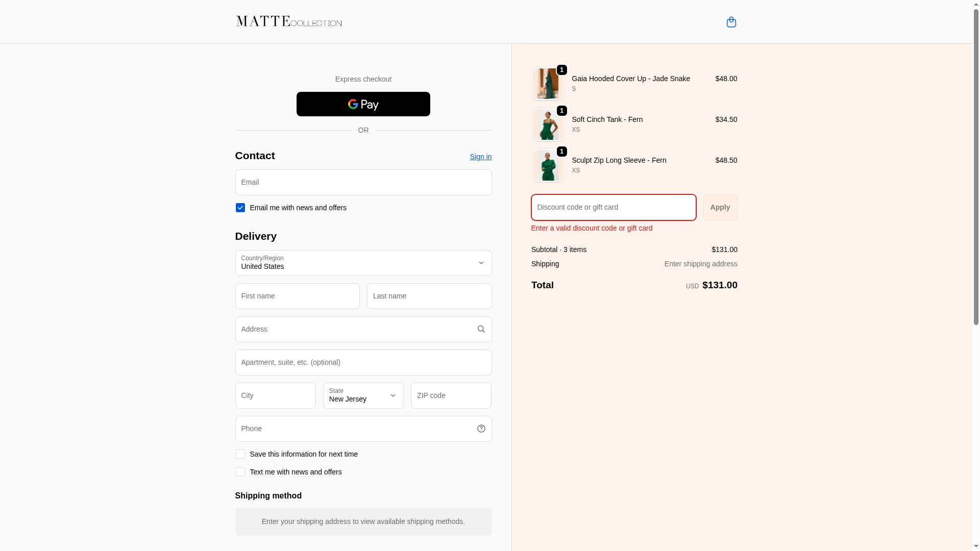Check Text me with news and offers

pos(240,472)
